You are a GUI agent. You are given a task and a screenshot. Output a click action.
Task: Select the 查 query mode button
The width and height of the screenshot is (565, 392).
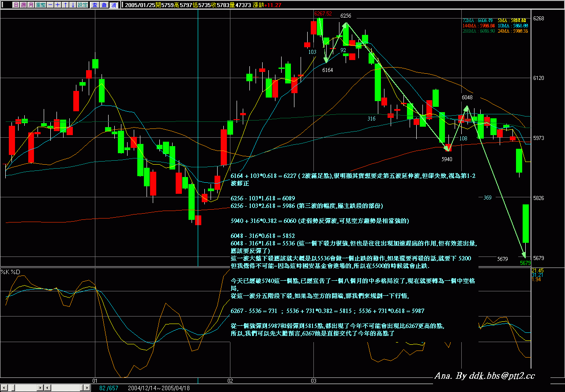(x=94, y=5)
